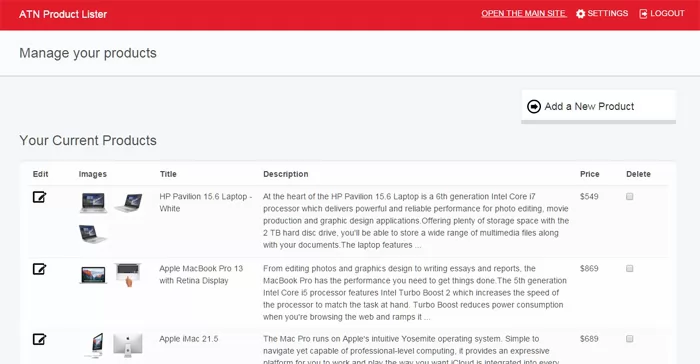Click the LOGOUT text link
This screenshot has width=700, height=364.
[667, 13]
